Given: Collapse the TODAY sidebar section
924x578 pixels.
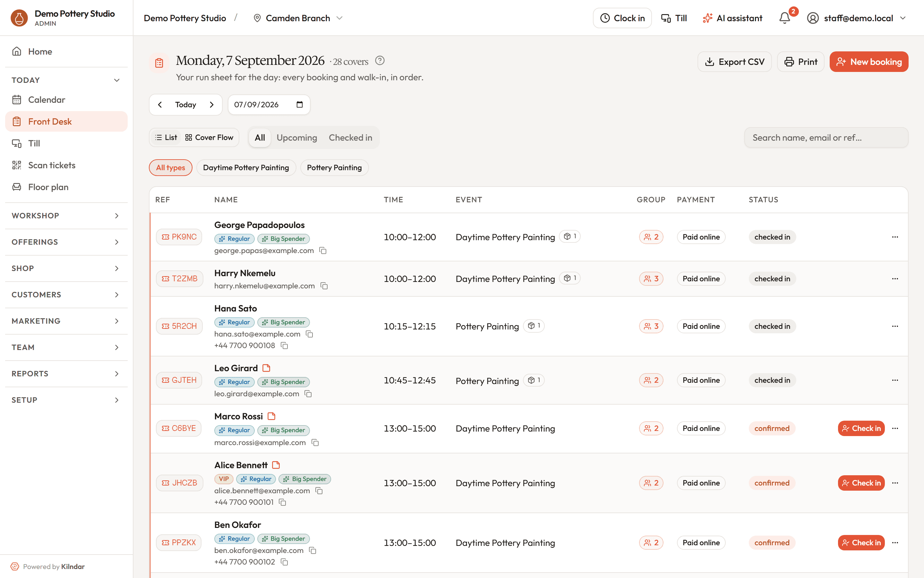Looking at the screenshot, I should pos(66,80).
